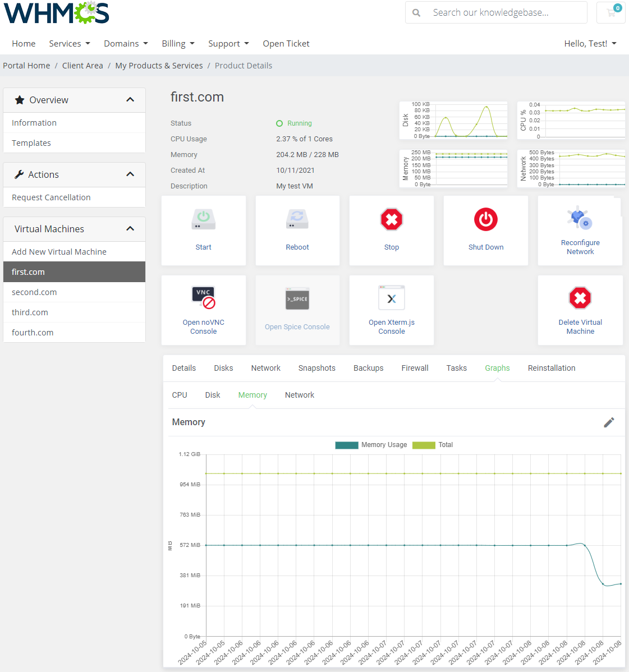The height and width of the screenshot is (672, 629).
Task: Click the Shut Down power icon
Action: coord(486,219)
